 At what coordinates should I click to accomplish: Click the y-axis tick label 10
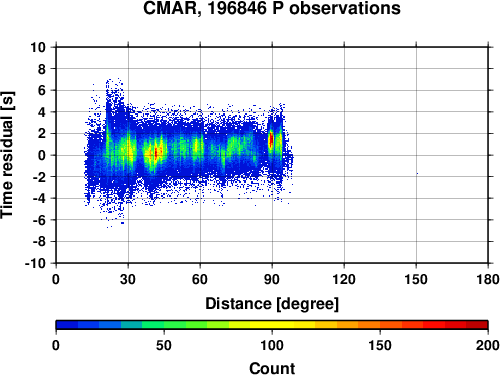click(38, 47)
